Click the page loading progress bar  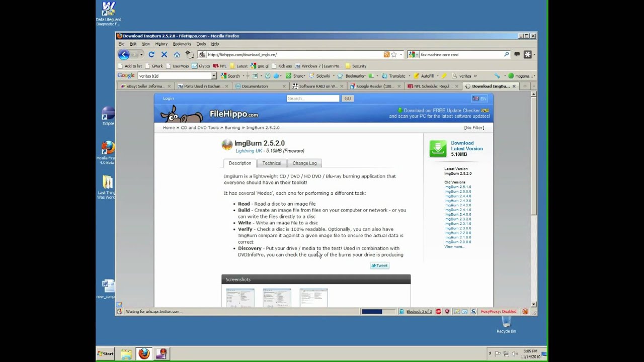pyautogui.click(x=378, y=311)
